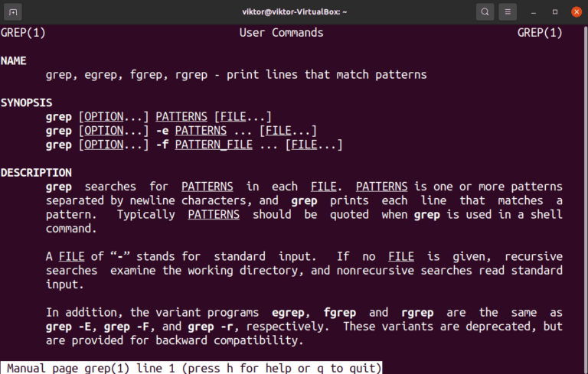Click the DESCRIPTION section heading

36,173
